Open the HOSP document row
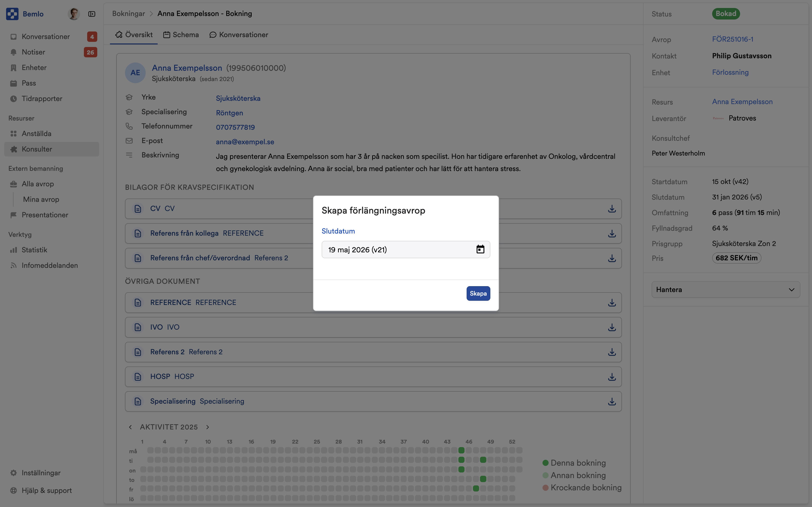The height and width of the screenshot is (507, 812). [x=373, y=377]
